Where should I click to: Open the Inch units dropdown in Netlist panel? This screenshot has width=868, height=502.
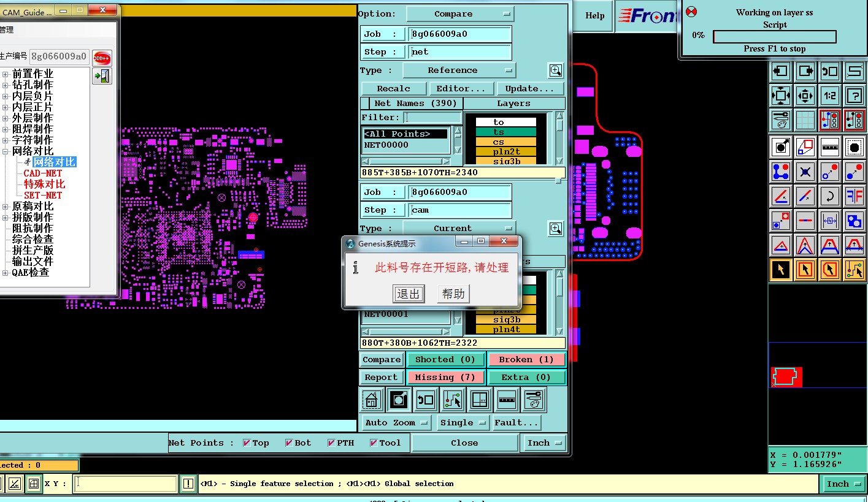click(x=544, y=443)
